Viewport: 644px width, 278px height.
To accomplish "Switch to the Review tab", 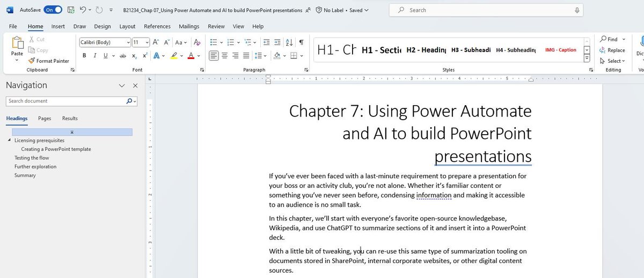I will click(216, 26).
